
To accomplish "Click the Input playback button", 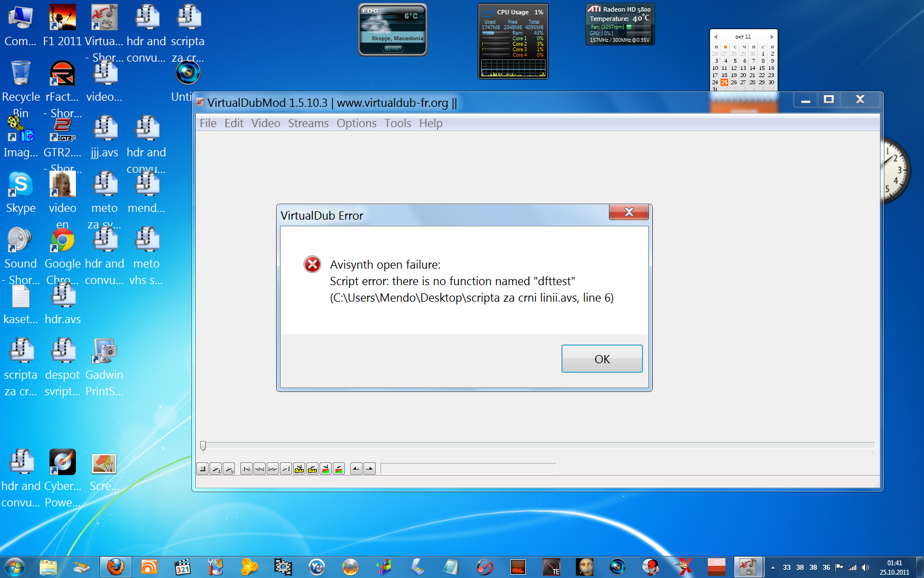I will click(x=216, y=469).
